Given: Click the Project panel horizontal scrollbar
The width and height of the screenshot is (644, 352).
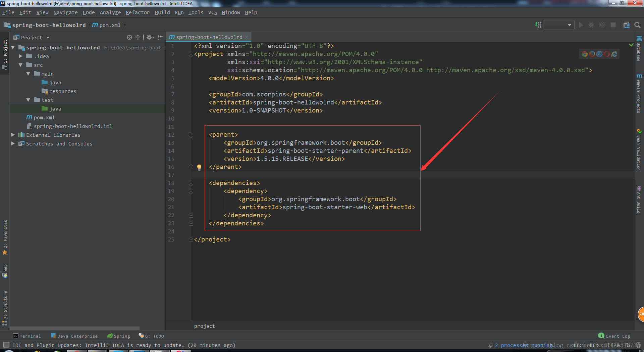Looking at the screenshot, I should [74, 328].
